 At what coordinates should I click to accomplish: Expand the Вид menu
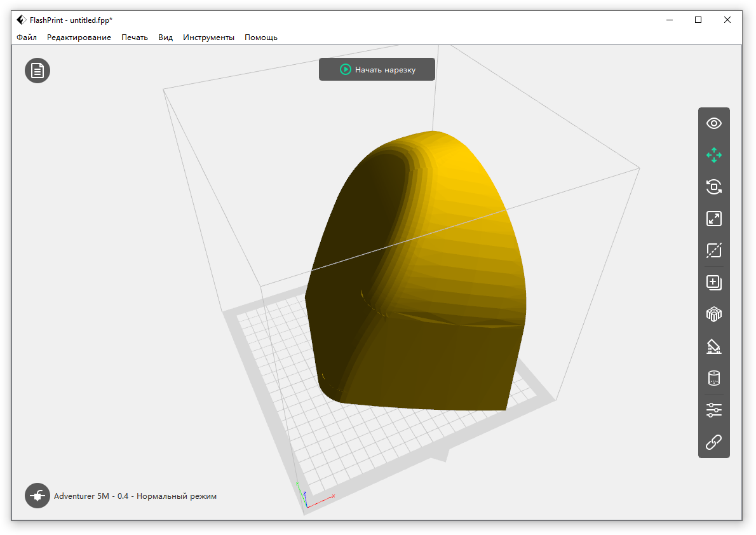tap(165, 37)
